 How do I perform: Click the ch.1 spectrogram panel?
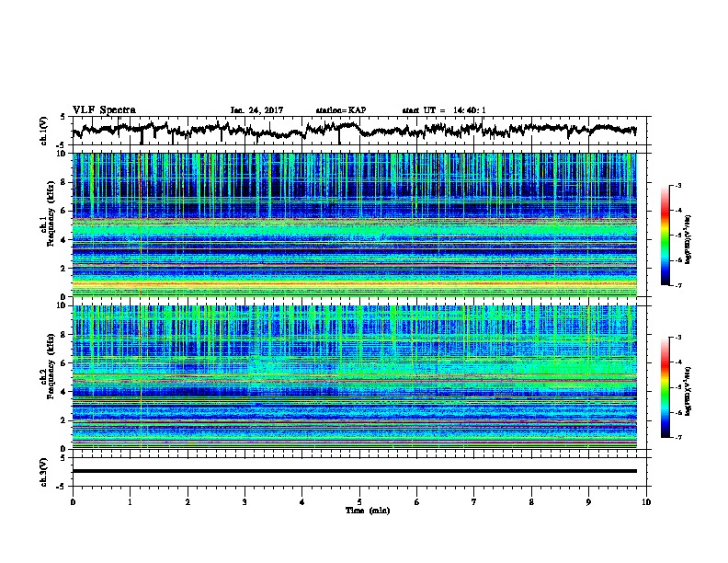tap(355, 224)
